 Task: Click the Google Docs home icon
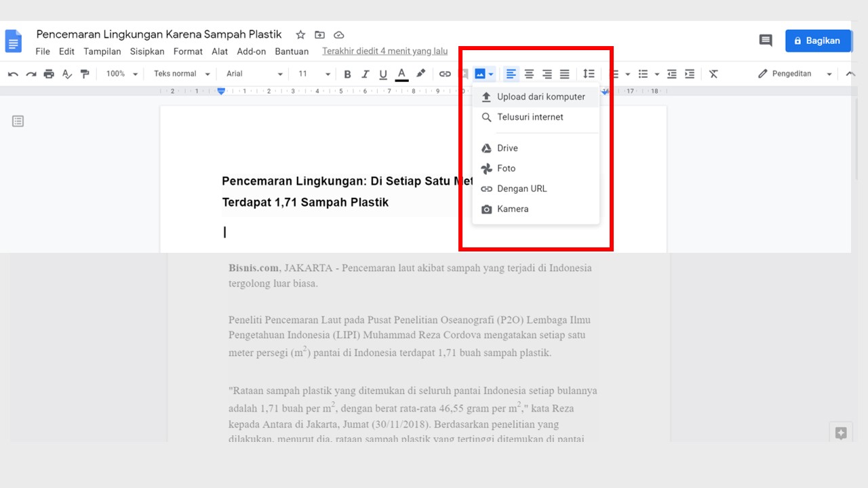(x=14, y=41)
